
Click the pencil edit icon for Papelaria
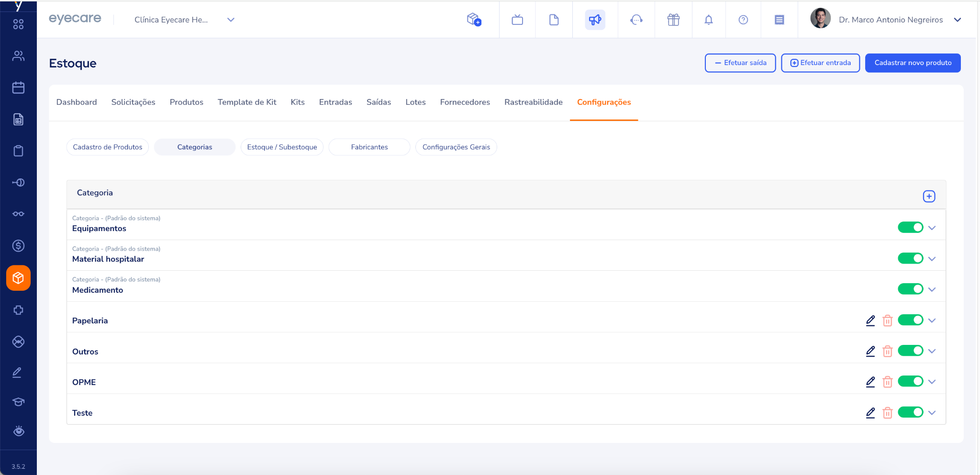pos(870,320)
